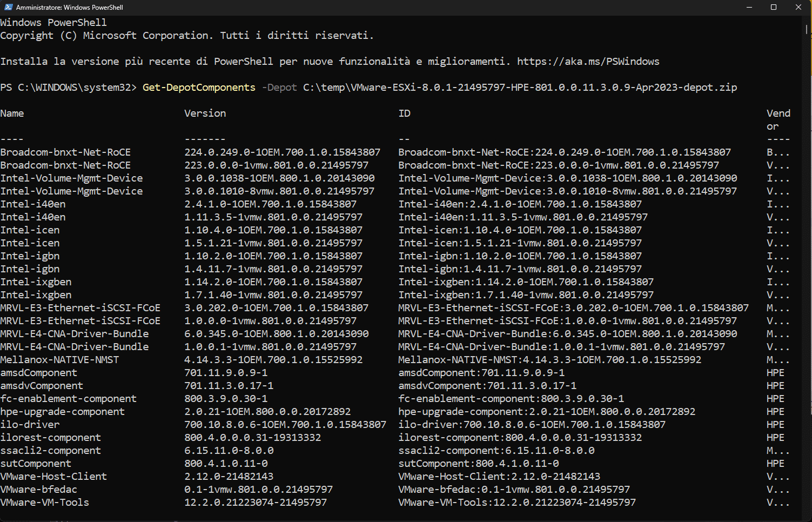The height and width of the screenshot is (522, 812).
Task: Click the amsdComponent name entry
Action: click(38, 373)
